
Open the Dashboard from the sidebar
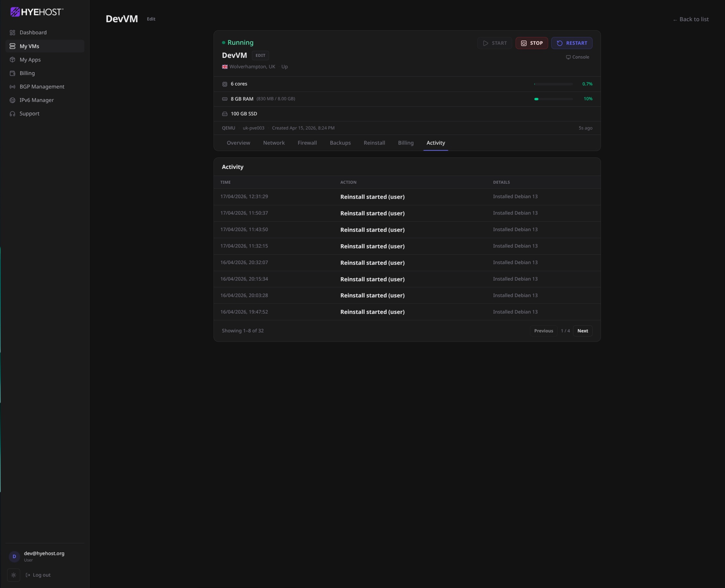[33, 32]
